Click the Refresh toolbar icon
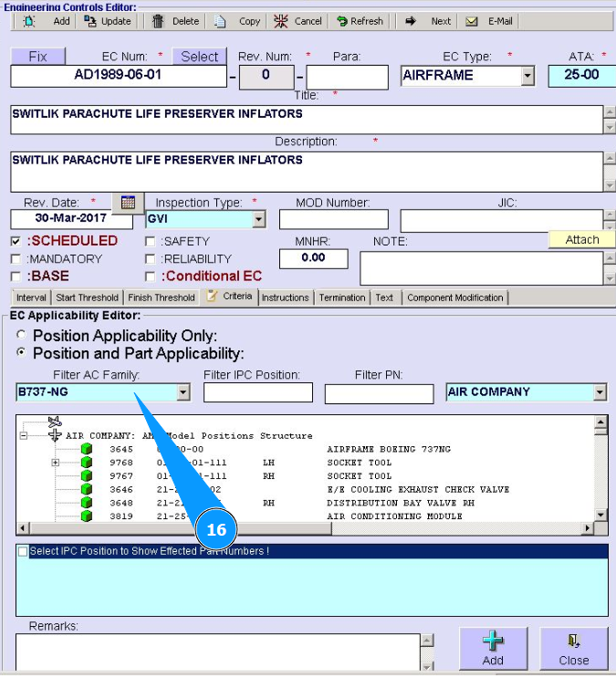This screenshot has height=678, width=616. pyautogui.click(x=341, y=21)
